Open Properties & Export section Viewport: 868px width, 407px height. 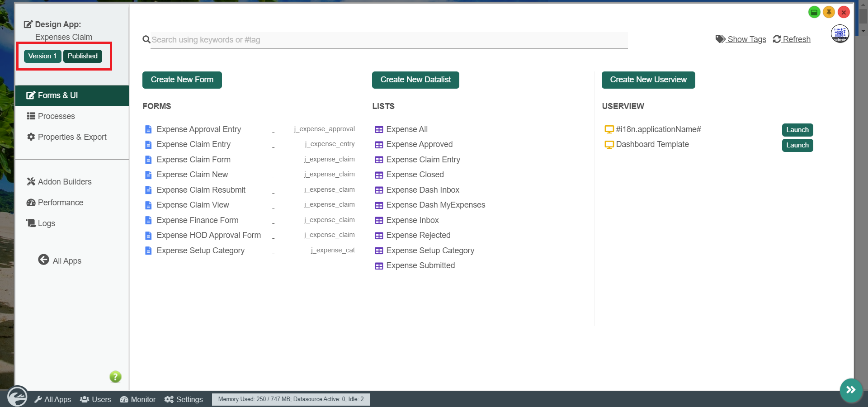pyautogui.click(x=72, y=137)
